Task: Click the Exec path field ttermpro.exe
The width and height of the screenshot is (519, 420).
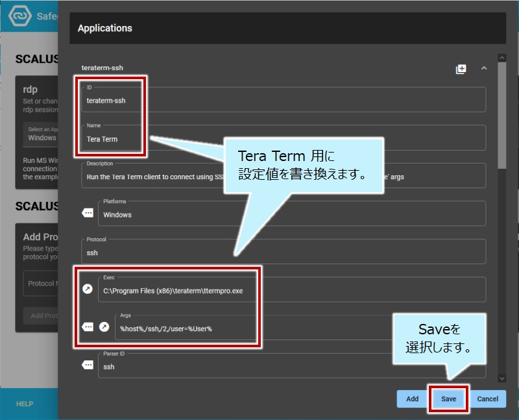Action: 292,290
